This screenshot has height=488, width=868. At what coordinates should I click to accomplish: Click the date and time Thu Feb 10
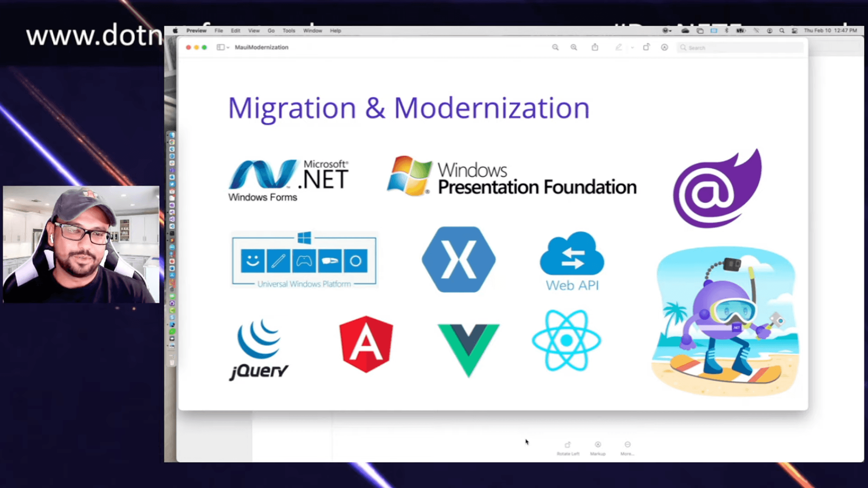click(830, 31)
